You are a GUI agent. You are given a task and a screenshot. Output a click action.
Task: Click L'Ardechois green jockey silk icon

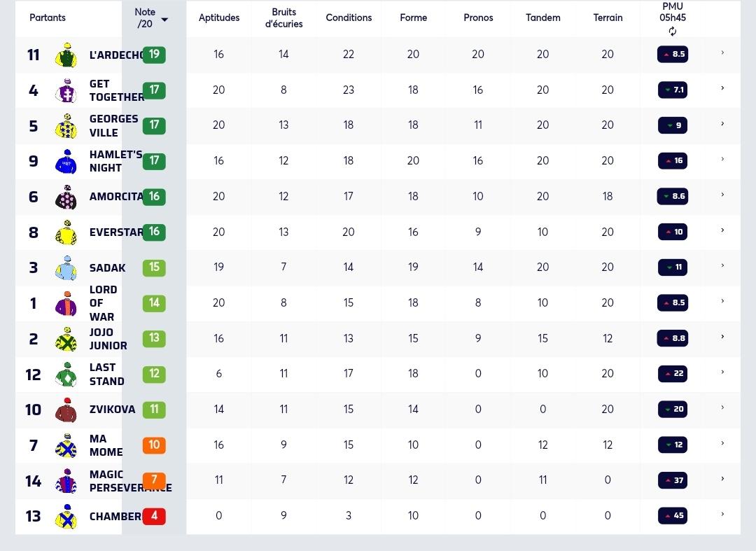coord(66,55)
